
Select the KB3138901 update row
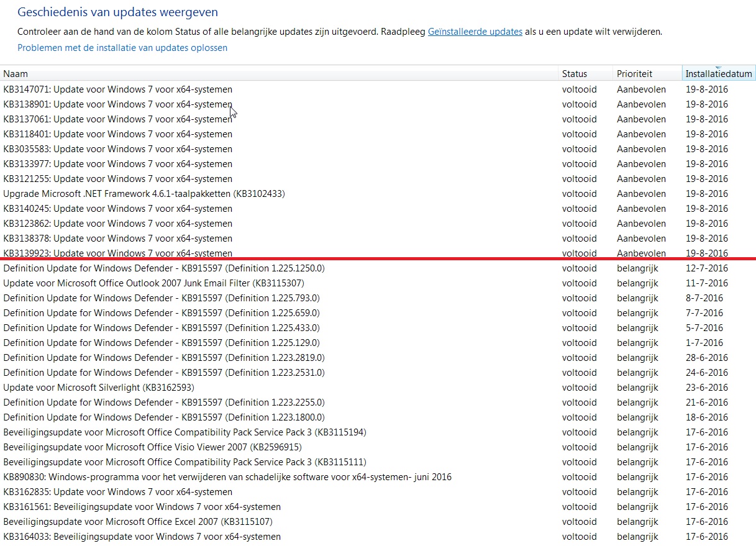pos(378,104)
